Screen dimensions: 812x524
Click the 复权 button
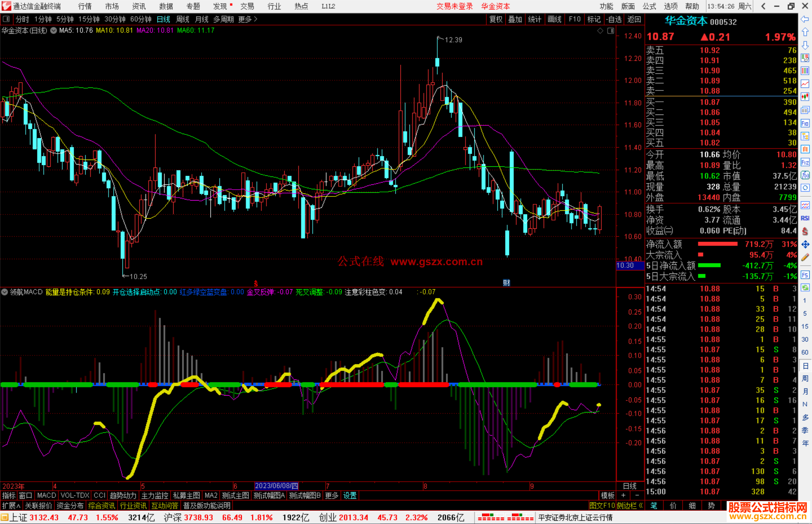496,19
